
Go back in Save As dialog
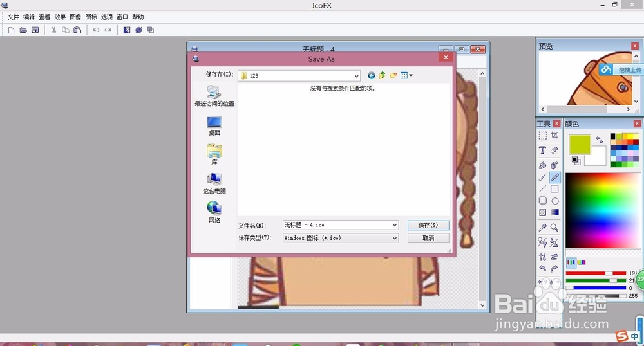(x=372, y=75)
